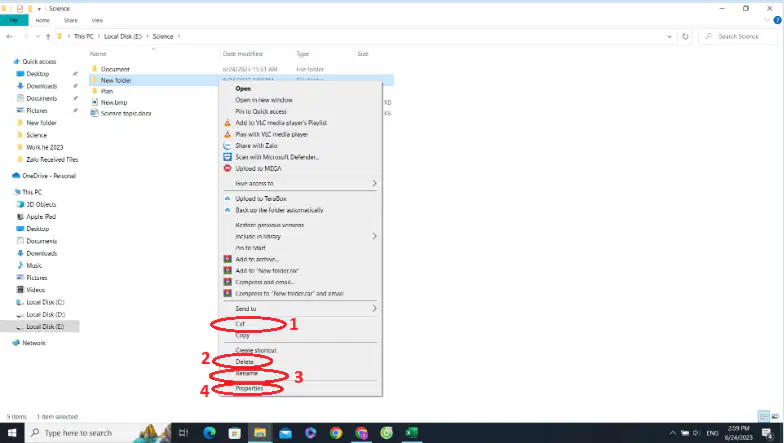The width and height of the screenshot is (784, 443).
Task: Sort by Date modified column header
Action: coord(242,54)
